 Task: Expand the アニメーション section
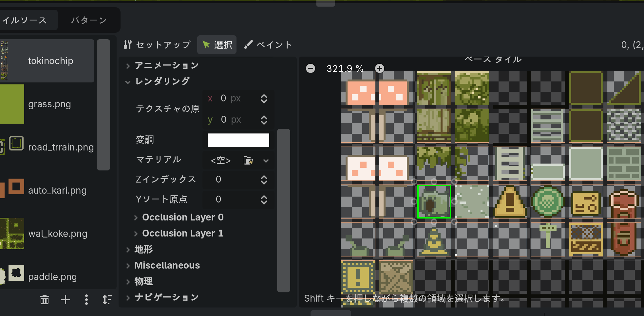(166, 65)
